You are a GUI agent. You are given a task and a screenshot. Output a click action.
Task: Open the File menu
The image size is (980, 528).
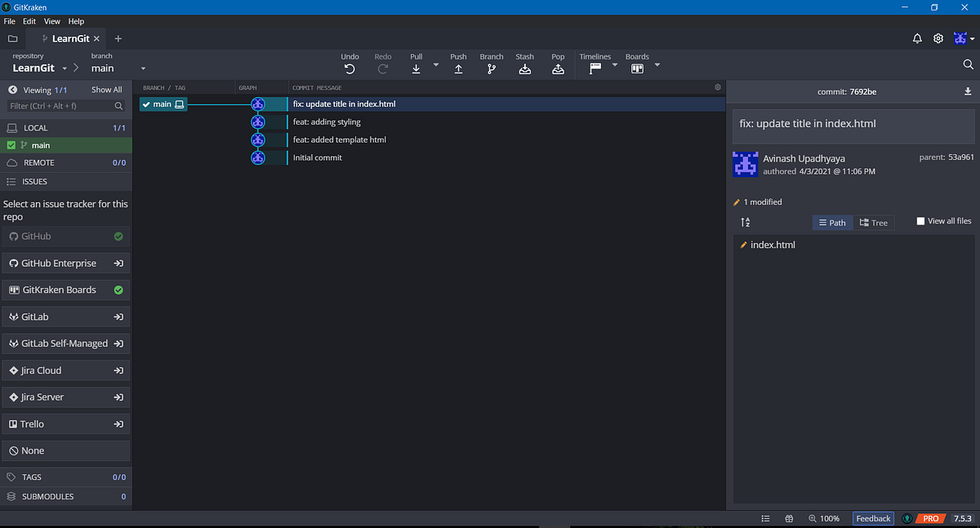(9, 21)
